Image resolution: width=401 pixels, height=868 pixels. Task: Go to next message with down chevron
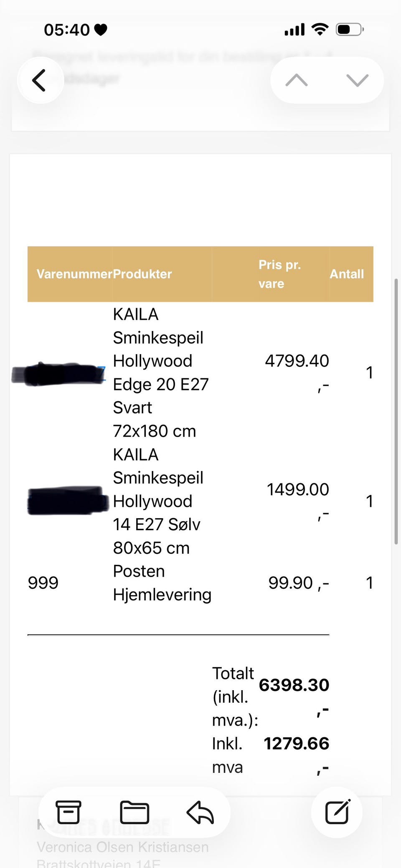pyautogui.click(x=358, y=80)
